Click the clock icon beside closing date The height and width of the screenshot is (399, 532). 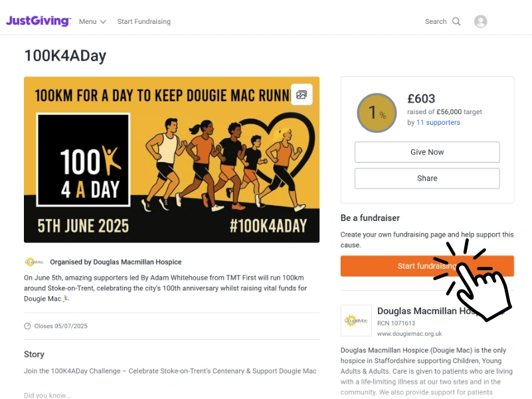(27, 326)
